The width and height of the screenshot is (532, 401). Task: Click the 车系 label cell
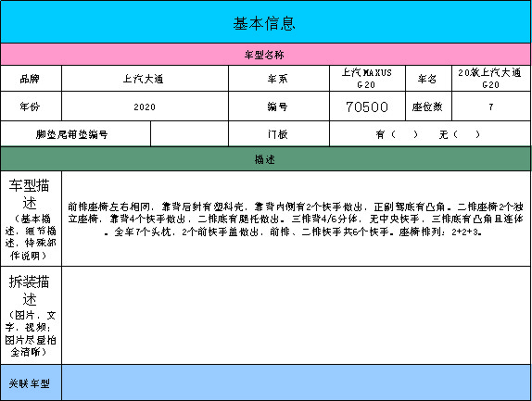click(x=279, y=79)
